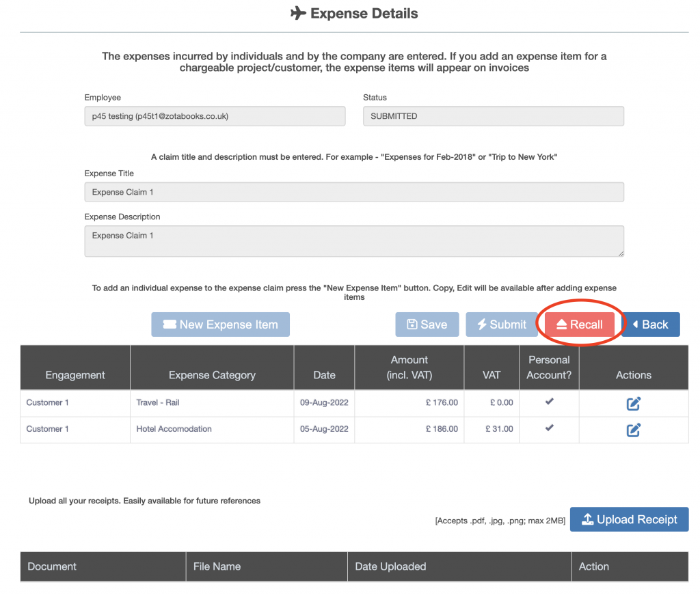Click edit icon for Hotel Accomodation row
This screenshot has height=595, width=700.
tap(633, 430)
